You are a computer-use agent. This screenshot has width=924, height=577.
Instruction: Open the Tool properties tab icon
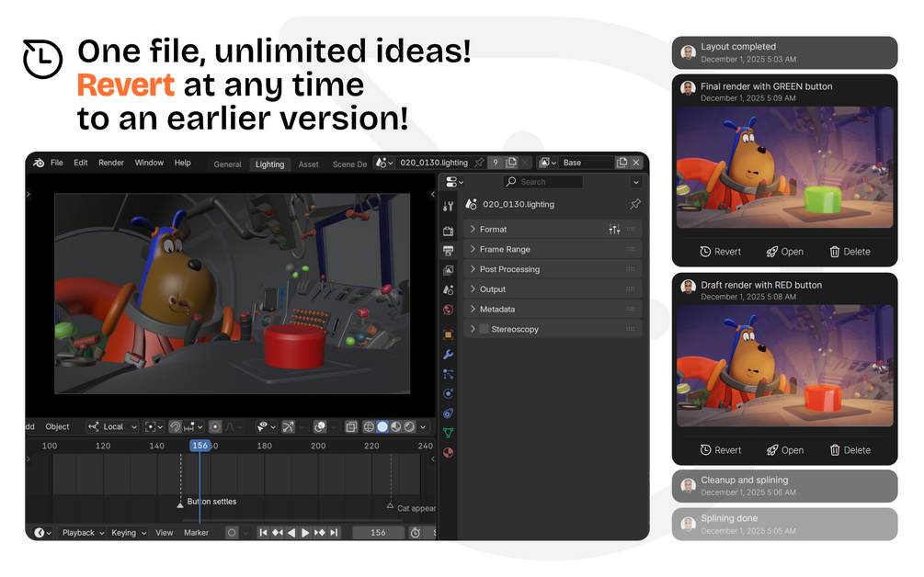point(449,206)
